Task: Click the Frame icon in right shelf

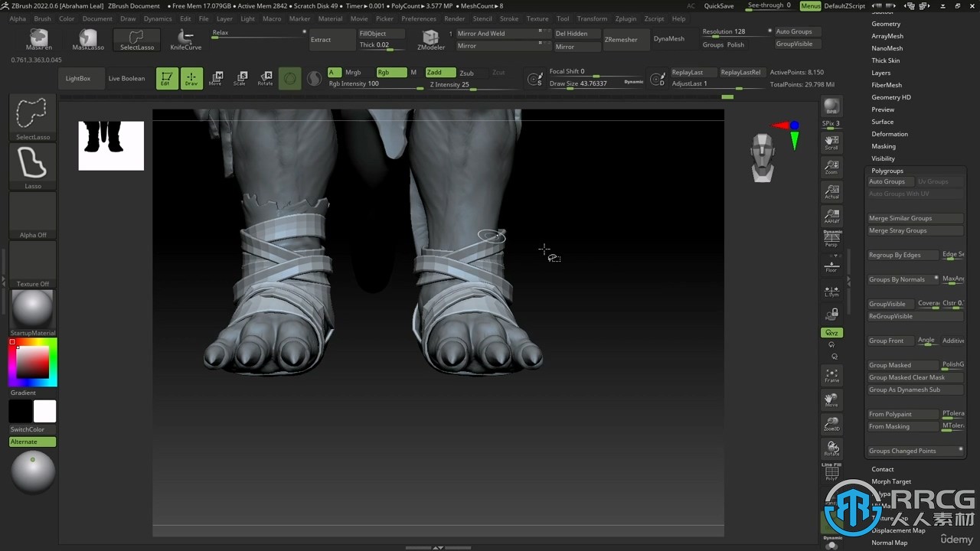Action: coord(831,375)
